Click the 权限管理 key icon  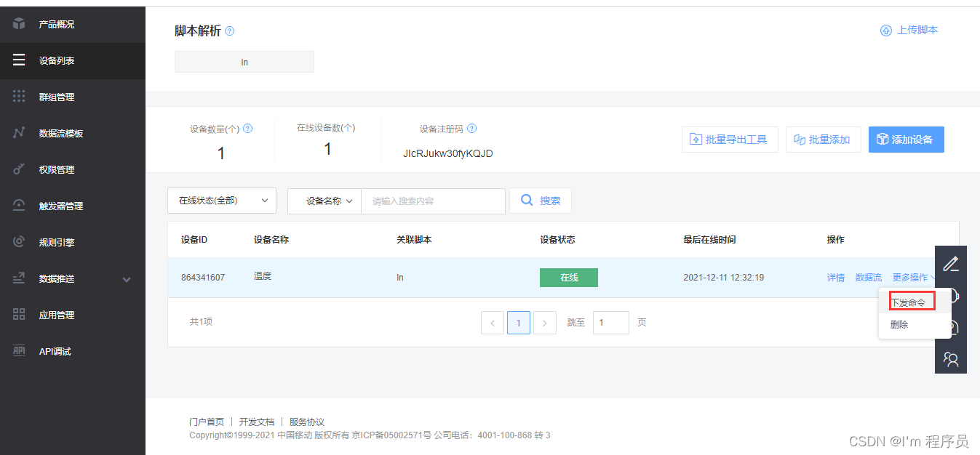coord(20,169)
